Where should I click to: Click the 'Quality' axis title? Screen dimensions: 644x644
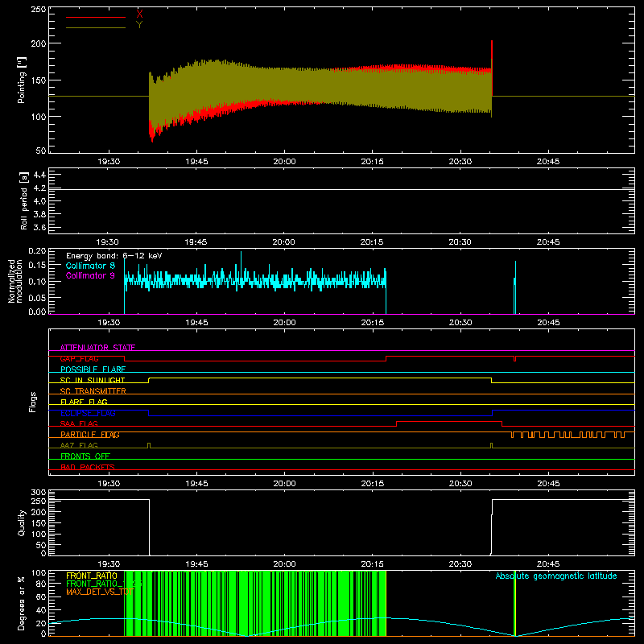22,522
